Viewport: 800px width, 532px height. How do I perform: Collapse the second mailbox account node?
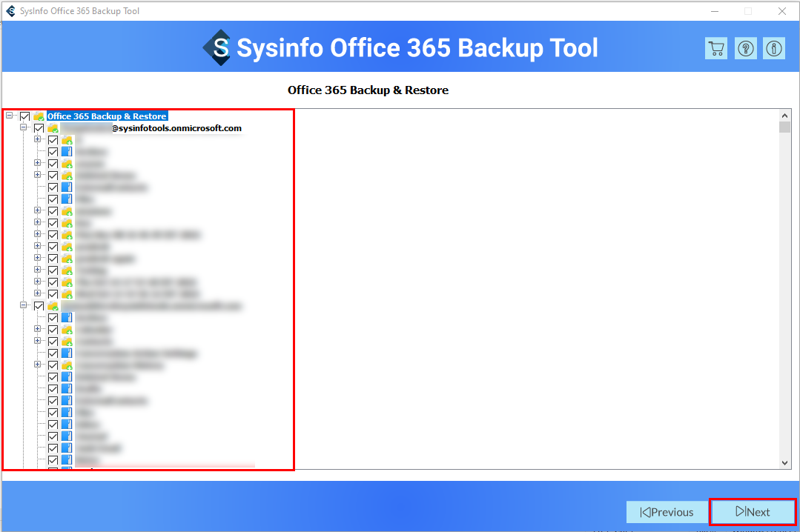[x=24, y=305]
